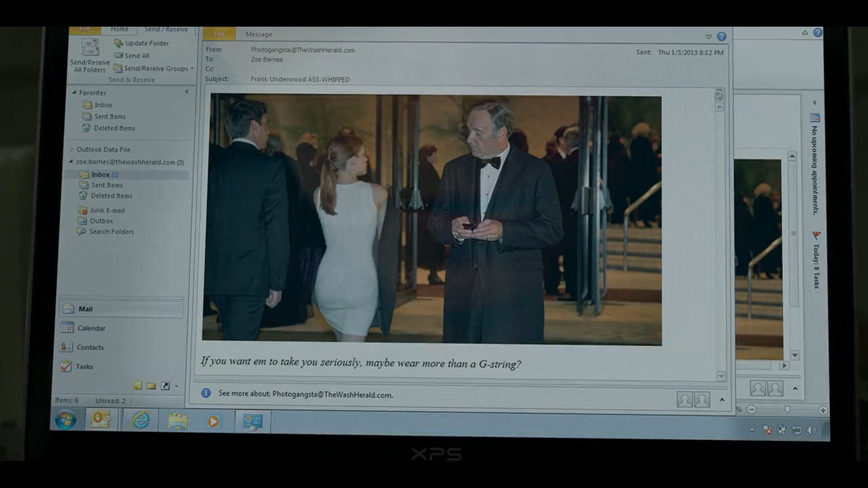The width and height of the screenshot is (868, 488).
Task: Open the Message tab in the email window
Action: tap(259, 34)
